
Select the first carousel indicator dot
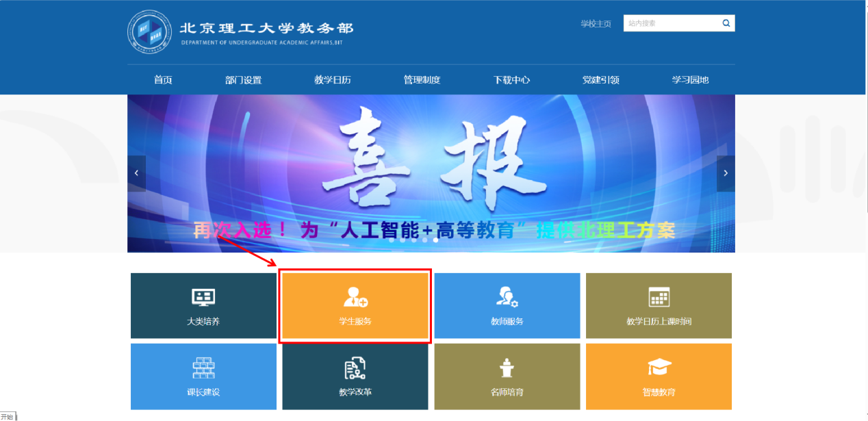click(392, 240)
